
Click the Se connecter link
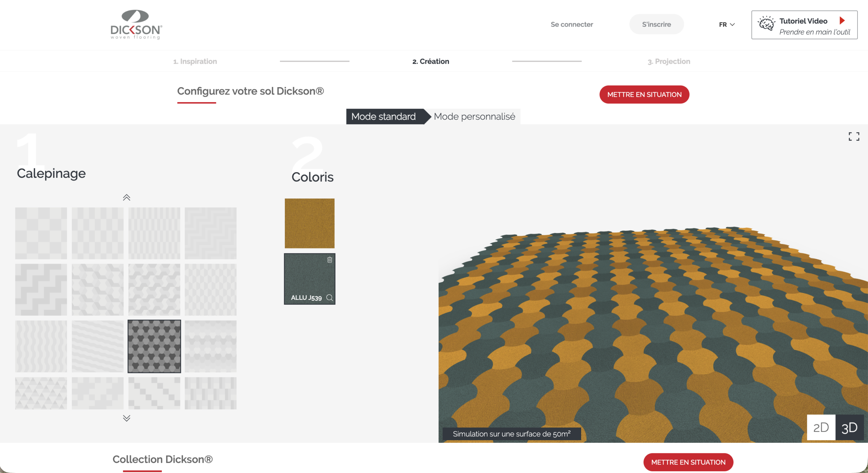click(x=572, y=24)
